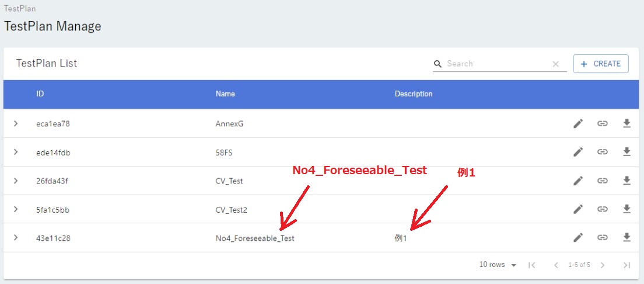
Task: Edit the 58FS test plan
Action: (x=578, y=152)
